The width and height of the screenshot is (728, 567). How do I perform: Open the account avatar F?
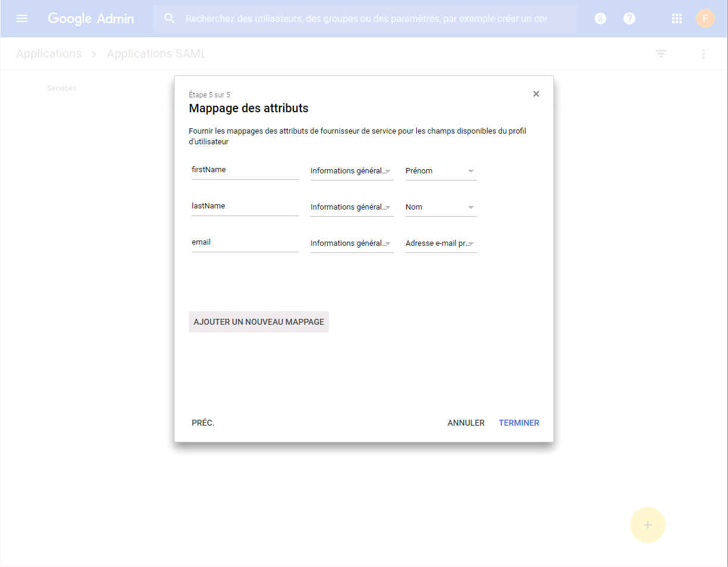click(705, 18)
